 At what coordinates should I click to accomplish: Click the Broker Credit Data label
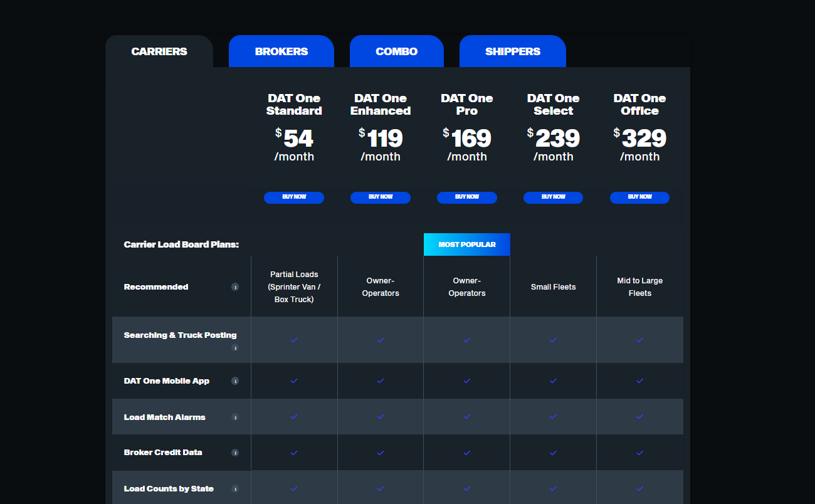pyautogui.click(x=163, y=453)
